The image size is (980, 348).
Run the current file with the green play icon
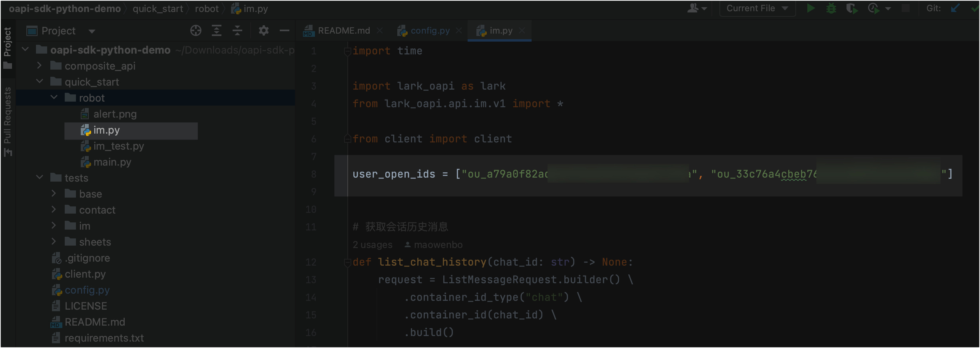811,8
